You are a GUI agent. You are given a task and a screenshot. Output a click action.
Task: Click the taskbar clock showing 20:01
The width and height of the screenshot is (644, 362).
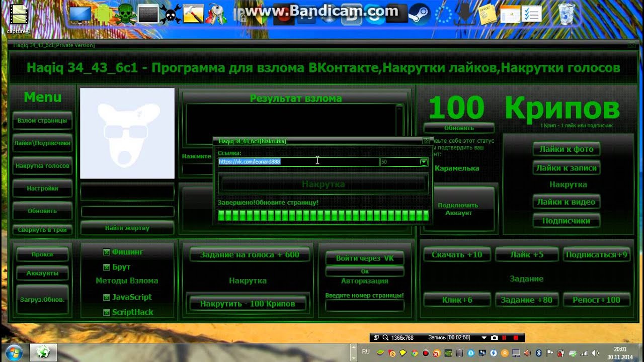point(620,352)
